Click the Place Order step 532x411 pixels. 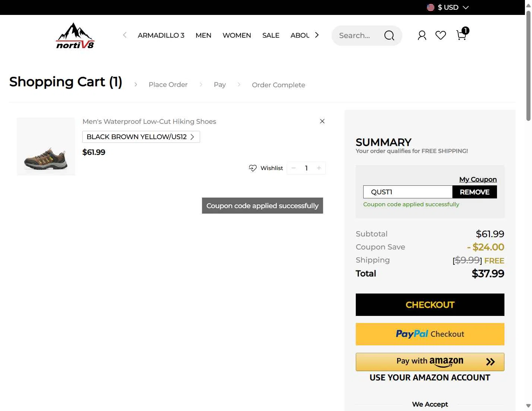click(x=168, y=85)
